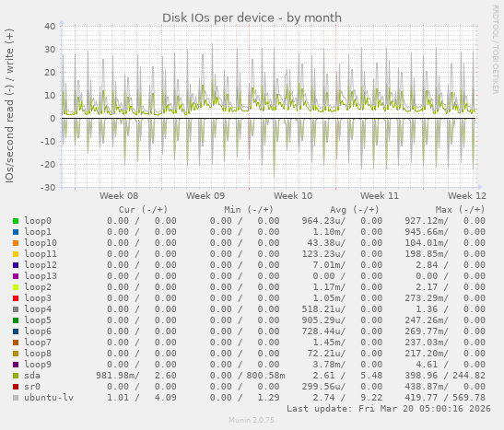
Task: Select the loop11 device label
Action: pyautogui.click(x=41, y=254)
